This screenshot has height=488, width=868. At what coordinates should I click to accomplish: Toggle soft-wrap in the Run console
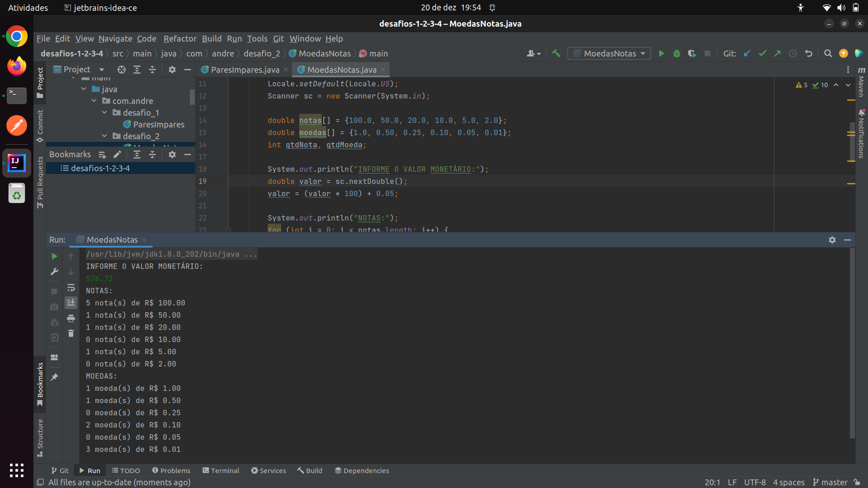coord(71,288)
